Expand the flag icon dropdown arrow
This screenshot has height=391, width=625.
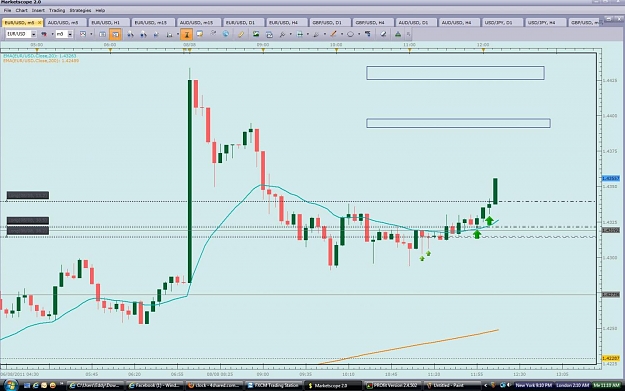pos(52,34)
